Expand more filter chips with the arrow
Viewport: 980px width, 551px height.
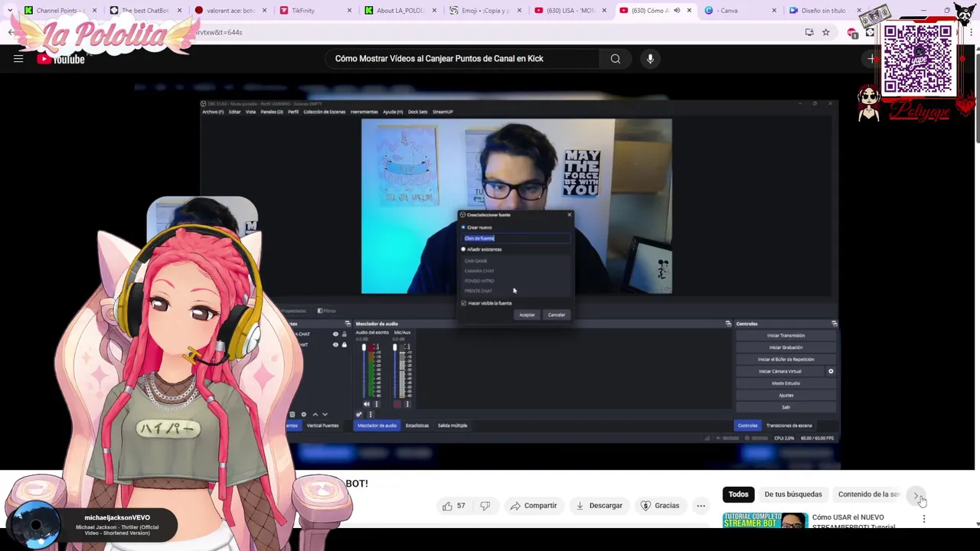pos(916,494)
